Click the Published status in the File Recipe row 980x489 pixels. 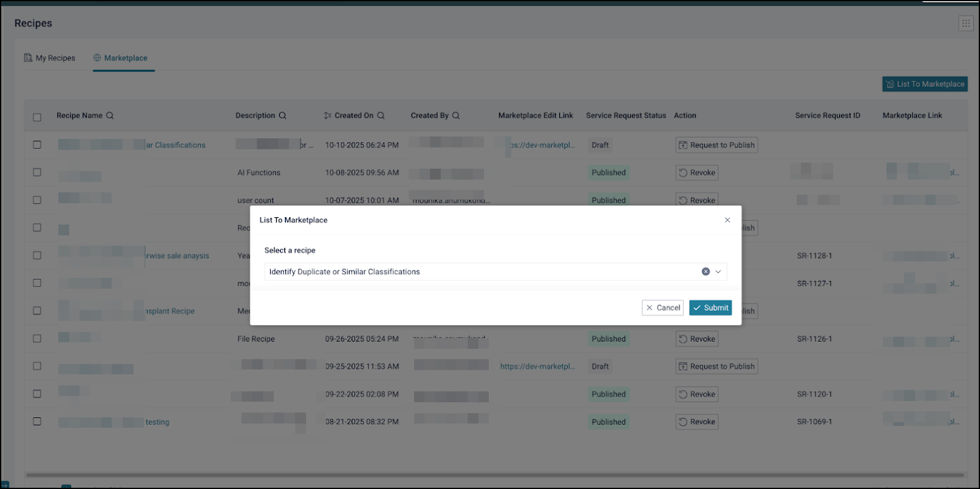tap(609, 339)
